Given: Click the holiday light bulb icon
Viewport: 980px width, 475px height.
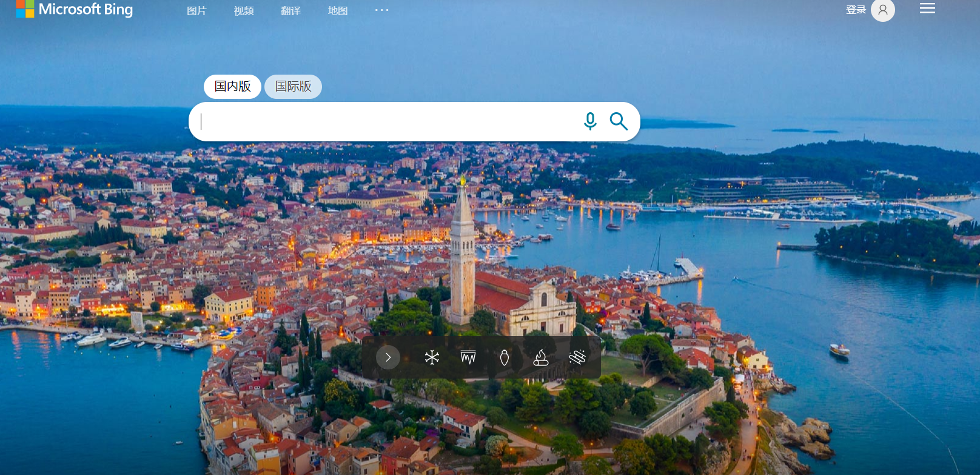Looking at the screenshot, I should 504,357.
